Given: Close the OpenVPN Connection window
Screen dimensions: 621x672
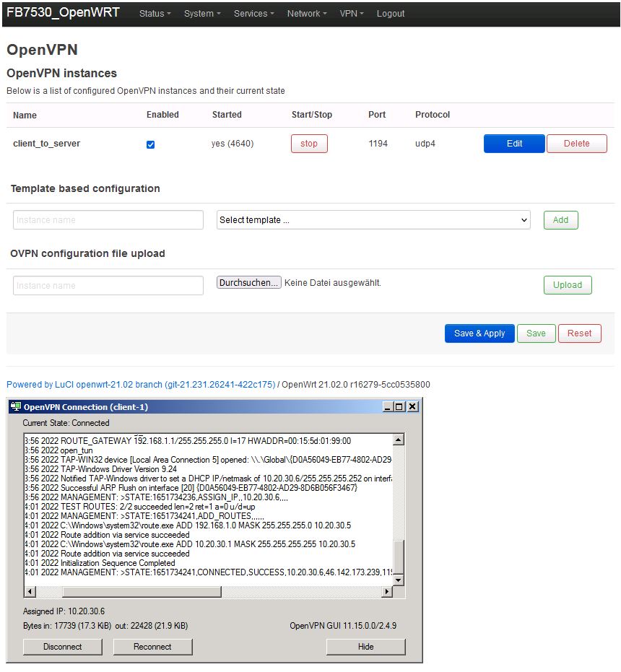Looking at the screenshot, I should pyautogui.click(x=412, y=406).
